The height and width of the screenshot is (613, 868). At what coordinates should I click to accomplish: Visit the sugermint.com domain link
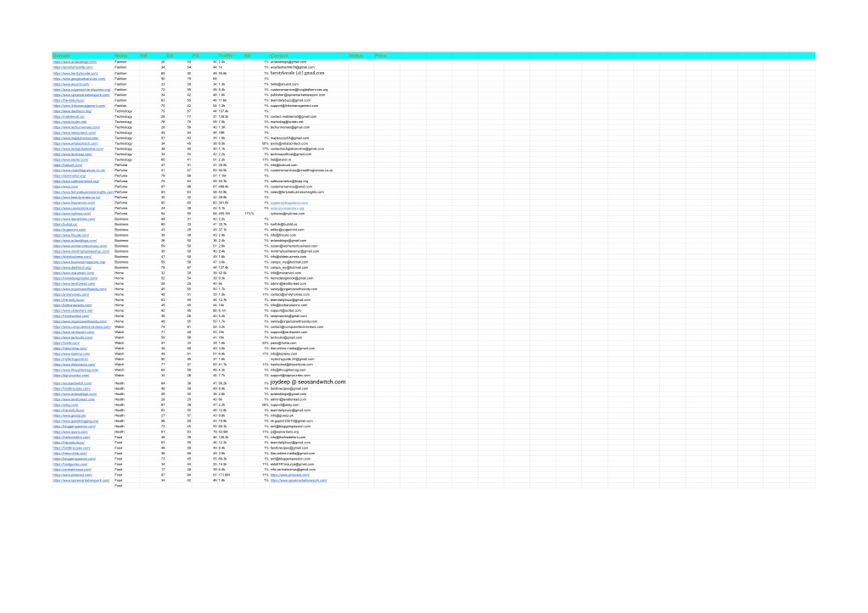pyautogui.click(x=70, y=230)
